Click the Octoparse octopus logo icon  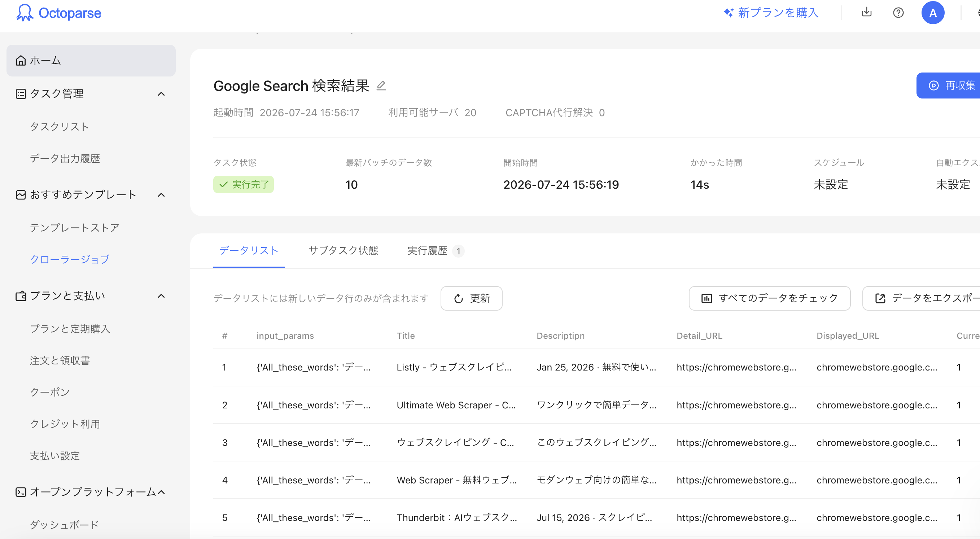coord(25,13)
